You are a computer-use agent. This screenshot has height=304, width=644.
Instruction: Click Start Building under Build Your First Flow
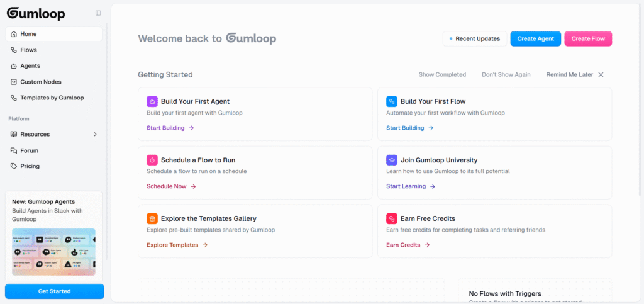pyautogui.click(x=405, y=128)
